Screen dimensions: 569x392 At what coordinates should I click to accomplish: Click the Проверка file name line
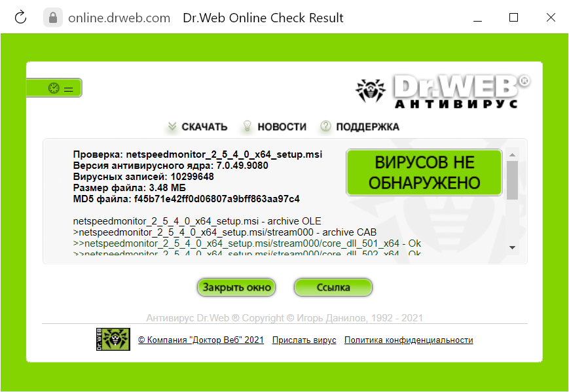pyautogui.click(x=197, y=154)
